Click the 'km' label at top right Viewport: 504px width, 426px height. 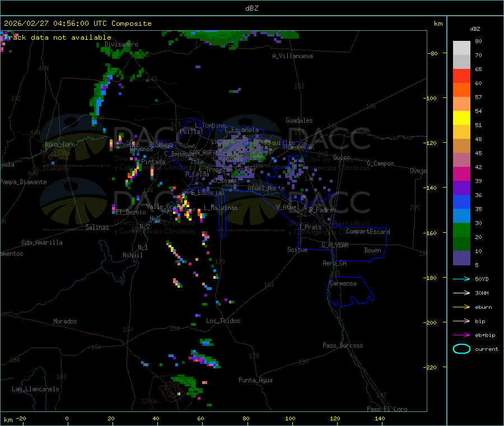438,24
